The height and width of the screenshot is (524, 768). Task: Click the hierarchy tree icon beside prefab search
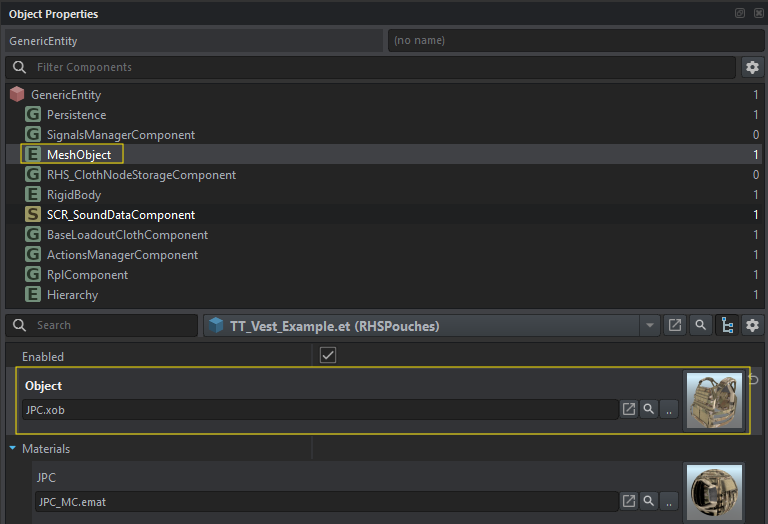tap(727, 326)
